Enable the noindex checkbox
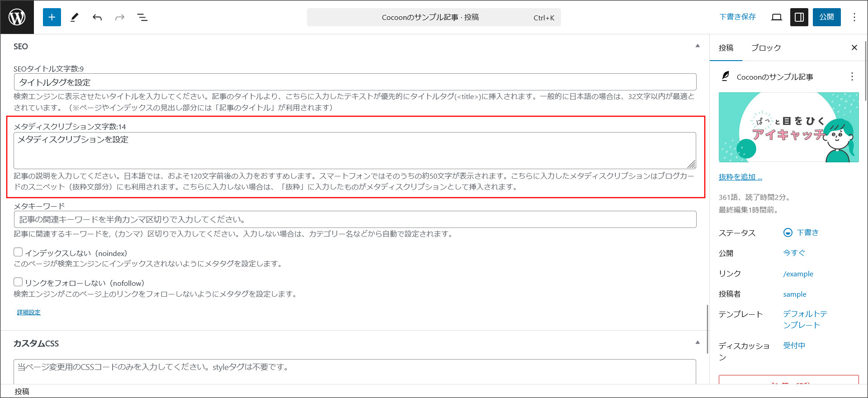This screenshot has height=398, width=868. (x=18, y=252)
